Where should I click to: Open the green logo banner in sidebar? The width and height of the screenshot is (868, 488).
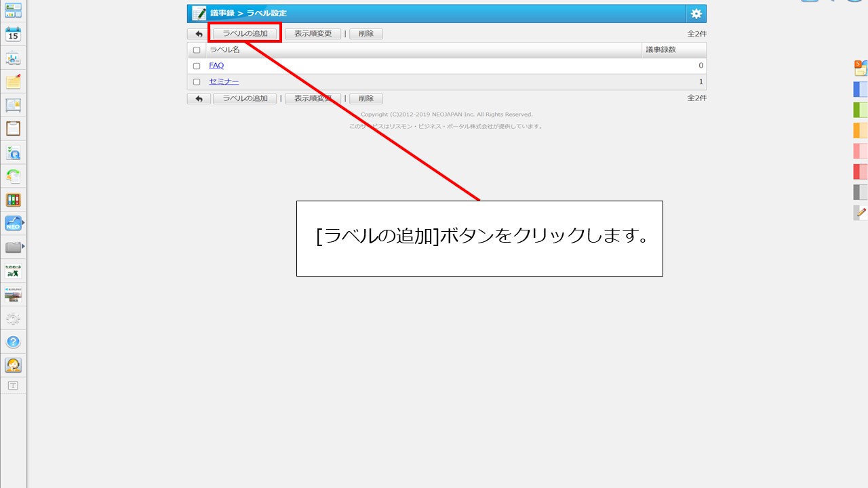(x=13, y=270)
